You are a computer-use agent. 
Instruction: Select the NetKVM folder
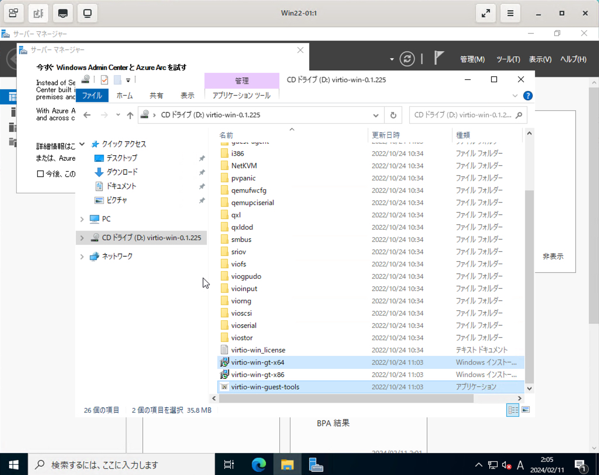tap(371, 165)
